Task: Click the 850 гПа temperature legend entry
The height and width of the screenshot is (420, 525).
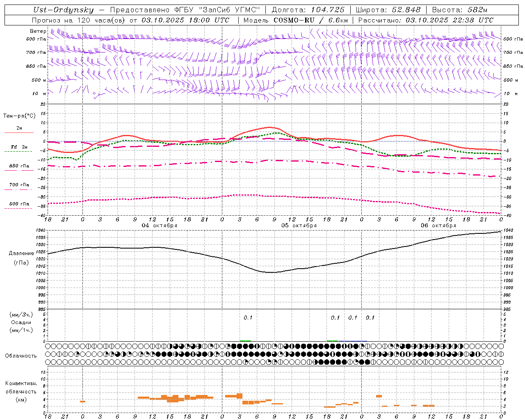Action: 19,166
